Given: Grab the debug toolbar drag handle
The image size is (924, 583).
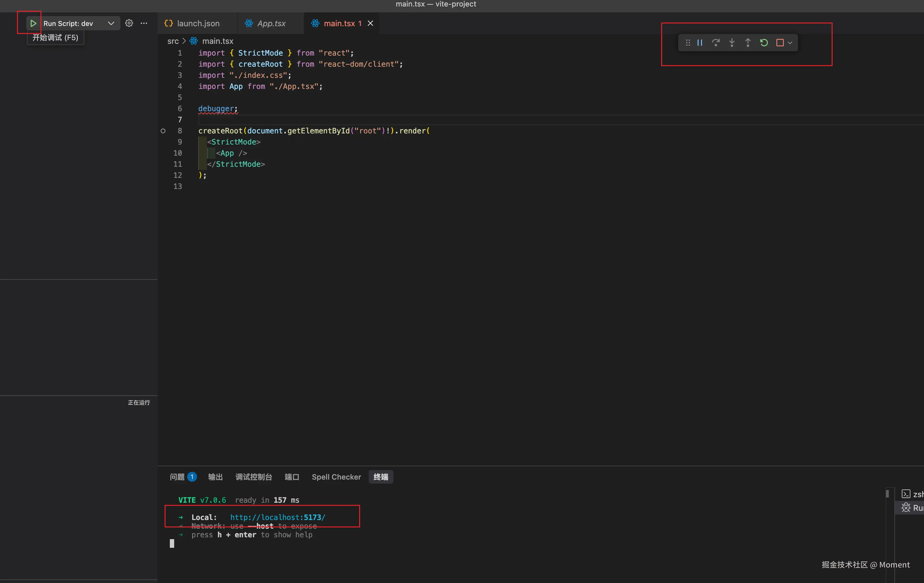Looking at the screenshot, I should 688,43.
